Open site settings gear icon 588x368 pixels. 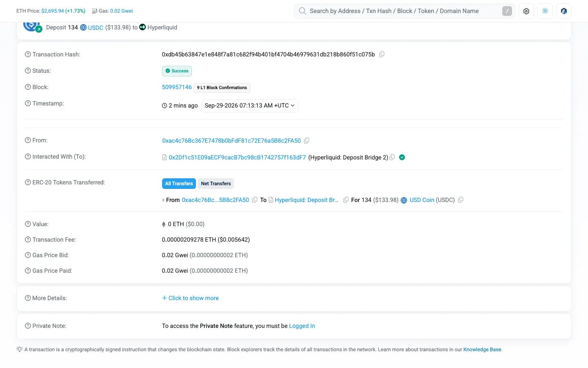(x=526, y=11)
